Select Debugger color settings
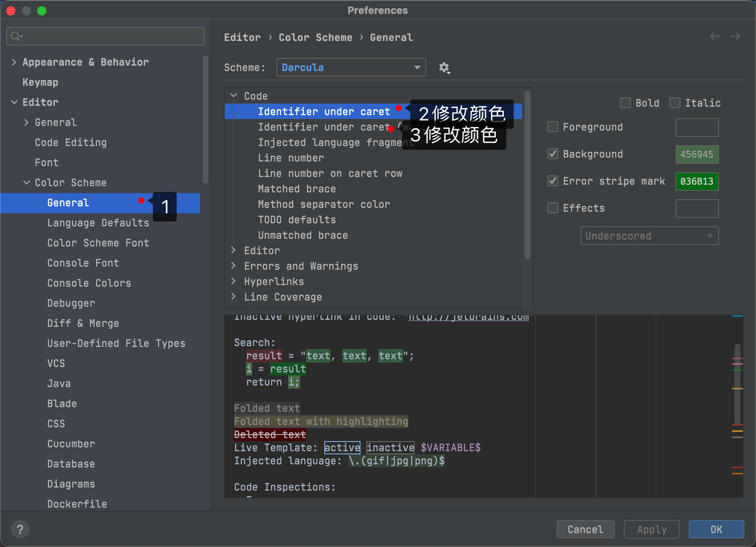 [71, 303]
